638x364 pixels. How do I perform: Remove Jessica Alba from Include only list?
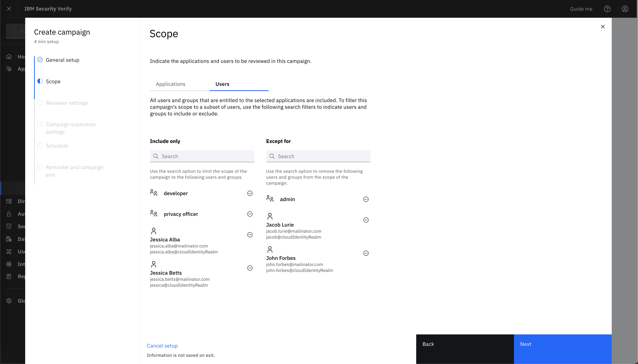click(250, 235)
